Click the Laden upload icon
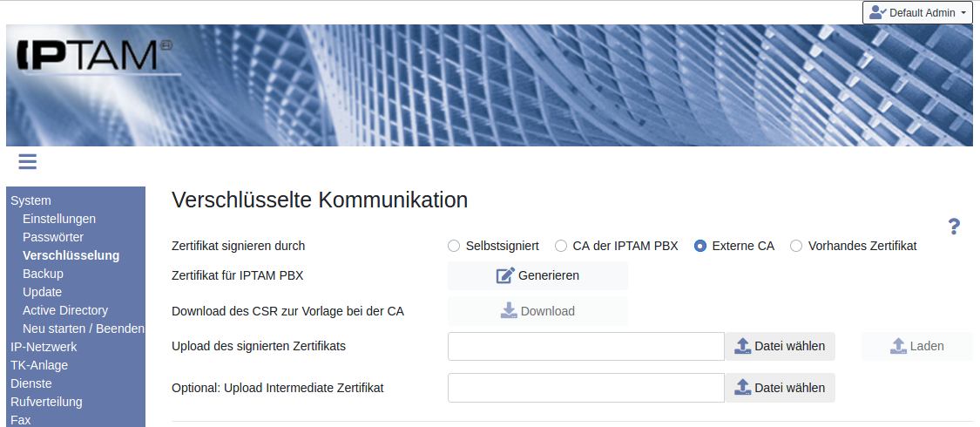The height and width of the screenshot is (427, 980). [x=898, y=346]
